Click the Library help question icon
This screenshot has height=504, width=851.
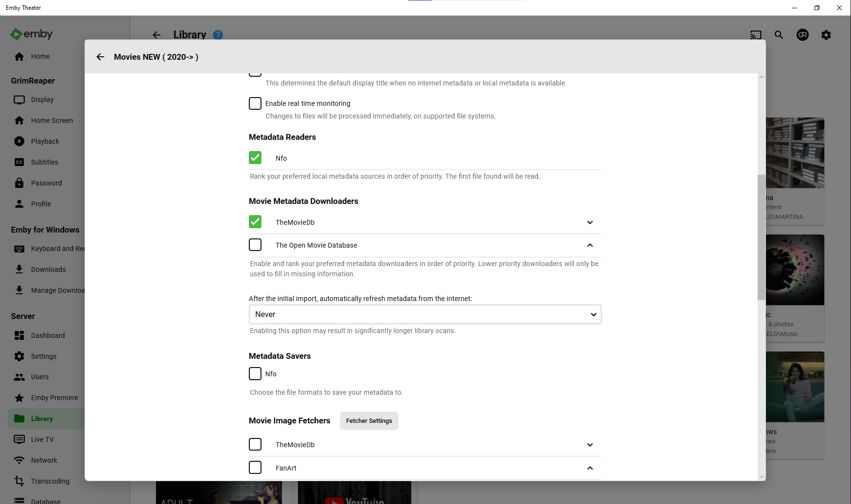pyautogui.click(x=218, y=35)
